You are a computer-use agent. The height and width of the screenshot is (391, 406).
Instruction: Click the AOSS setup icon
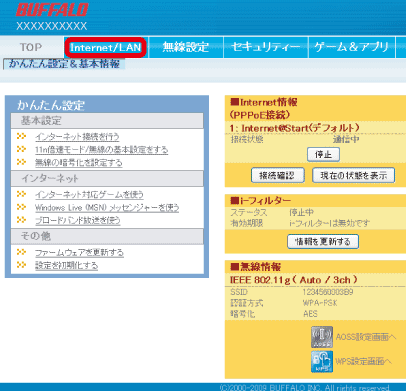click(322, 337)
